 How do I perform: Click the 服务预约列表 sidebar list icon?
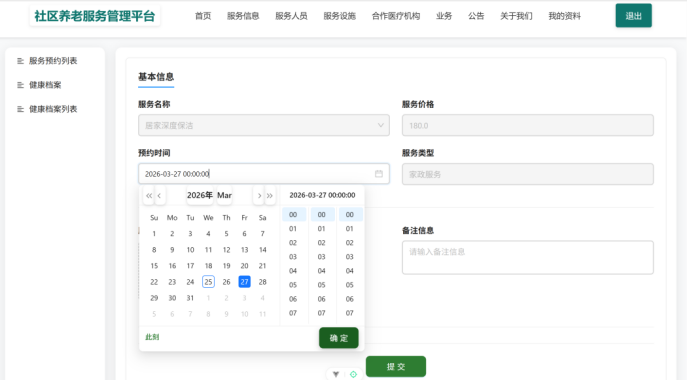tap(20, 61)
